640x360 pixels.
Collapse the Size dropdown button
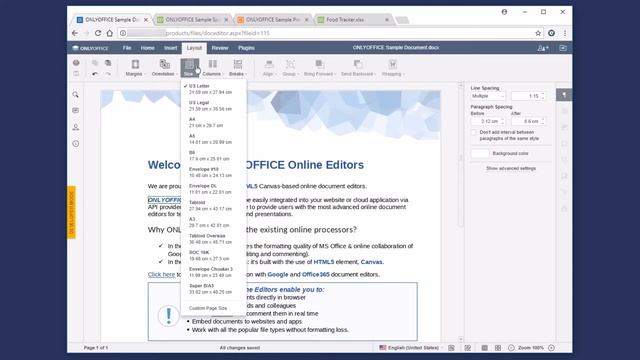tap(190, 68)
